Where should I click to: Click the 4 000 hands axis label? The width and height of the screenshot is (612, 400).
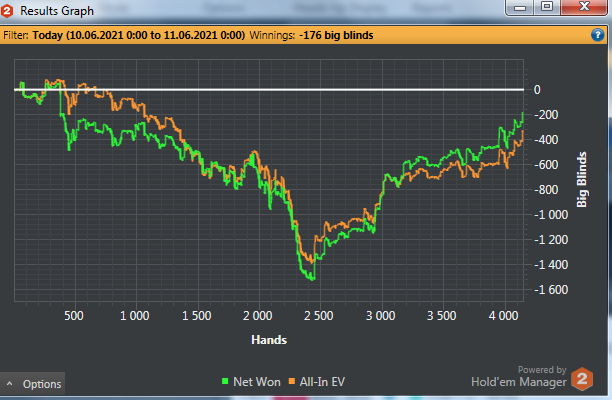503,315
